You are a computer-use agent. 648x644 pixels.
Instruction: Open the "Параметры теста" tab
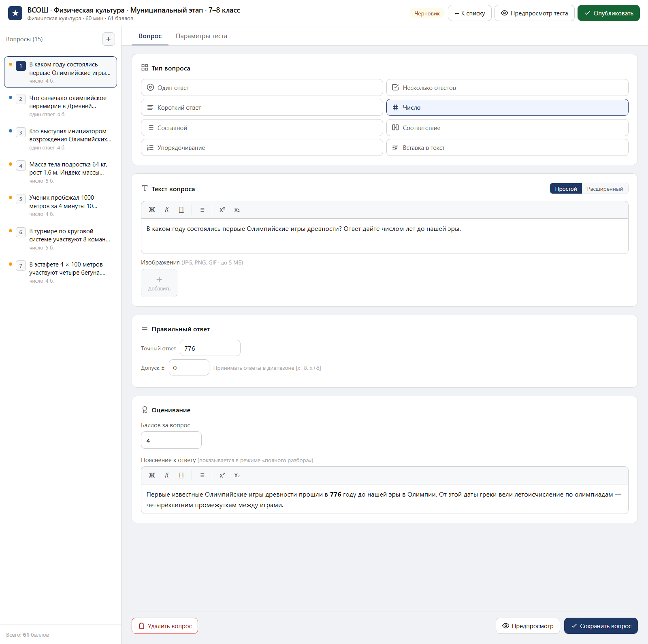(x=201, y=36)
